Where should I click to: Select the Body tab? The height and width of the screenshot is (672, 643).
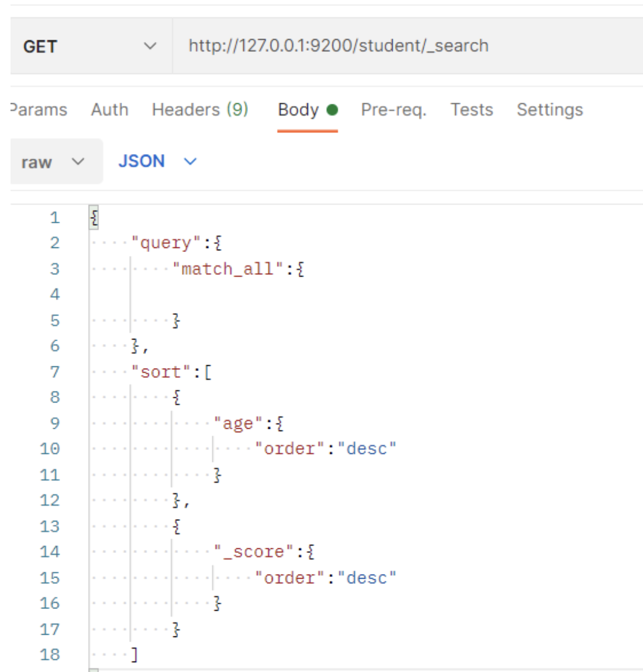coord(298,110)
